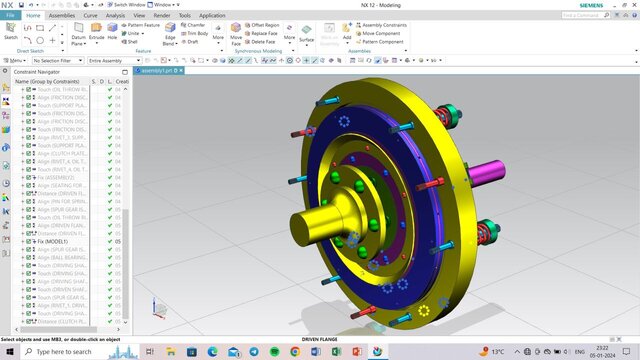The height and width of the screenshot is (360, 640).
Task: Open Telegram from the taskbar
Action: [254, 351]
